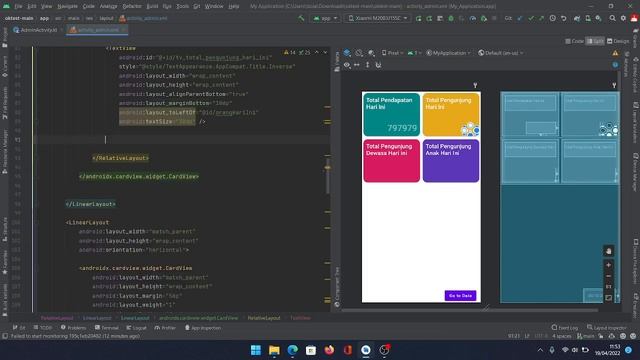The height and width of the screenshot is (360, 640).
Task: Open the Device Manager phone icon
Action: [588, 18]
